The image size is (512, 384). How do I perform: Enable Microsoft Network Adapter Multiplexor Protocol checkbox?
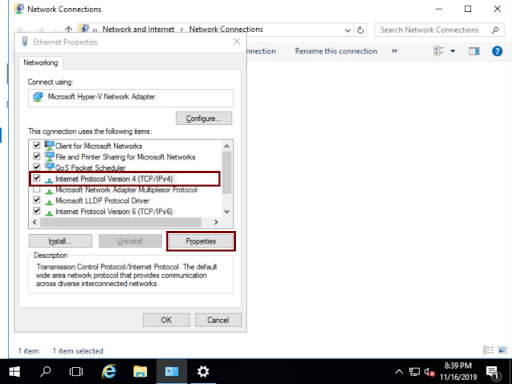tap(37, 189)
